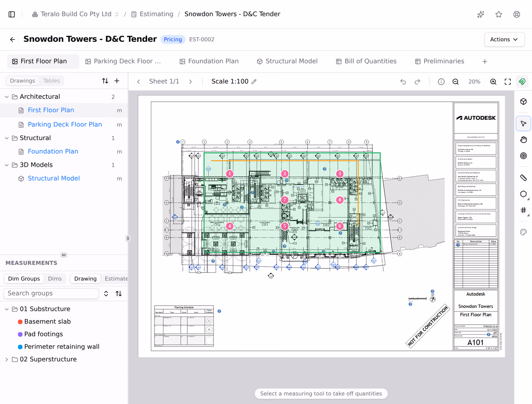Expand the 02 Superstructure group
The height and width of the screenshot is (404, 532).
click(x=6, y=359)
